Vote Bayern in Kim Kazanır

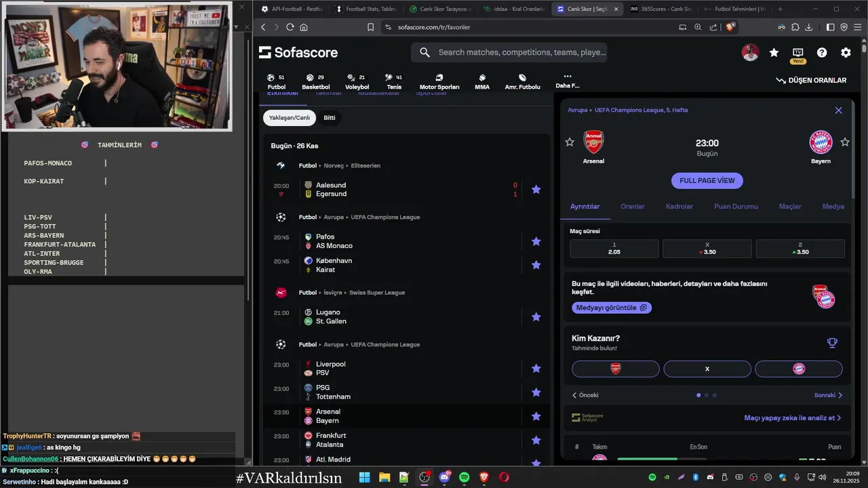(799, 369)
